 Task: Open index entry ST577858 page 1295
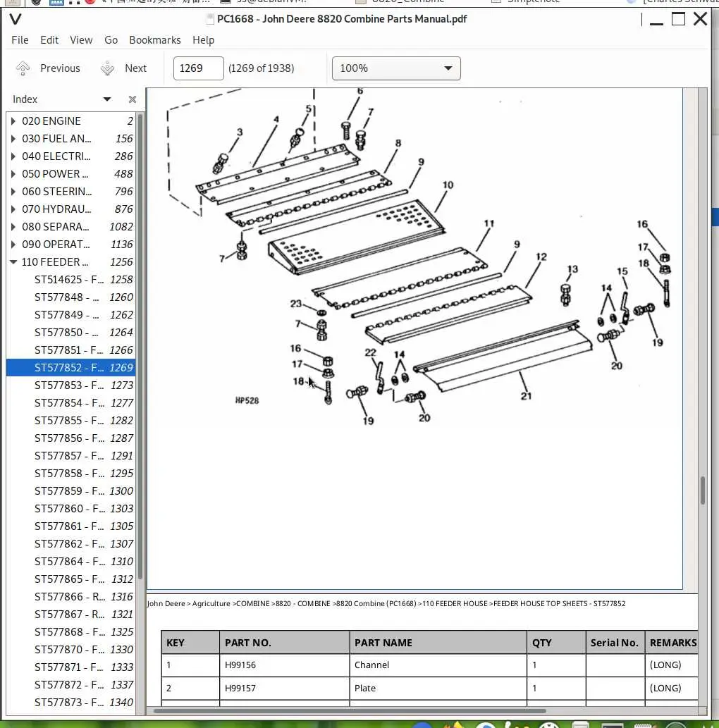(71, 474)
